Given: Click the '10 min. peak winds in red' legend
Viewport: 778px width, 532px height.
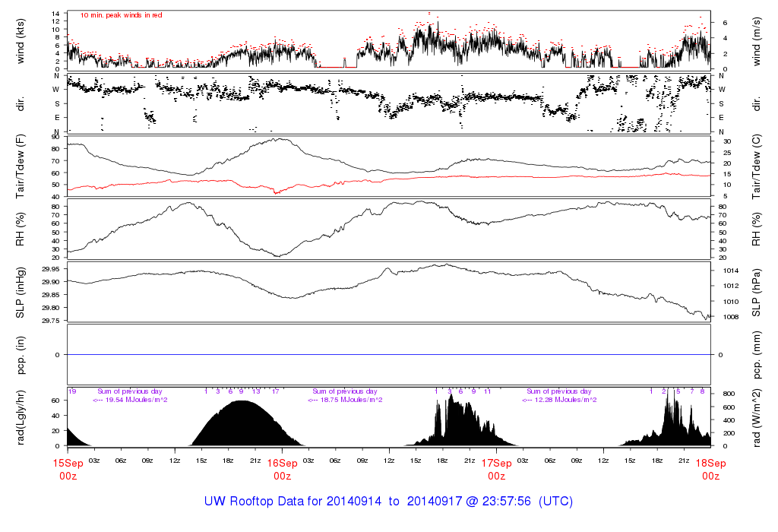Looking at the screenshot, I should (x=122, y=15).
